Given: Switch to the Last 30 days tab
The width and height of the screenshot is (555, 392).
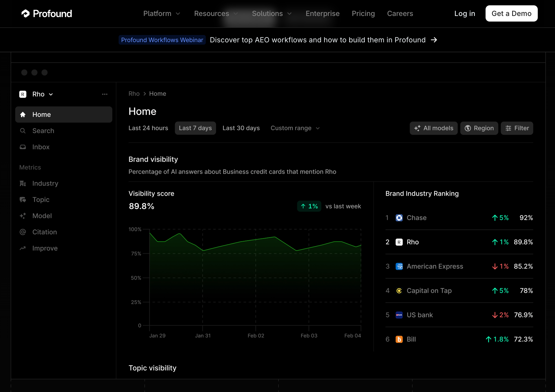Looking at the screenshot, I should click(241, 128).
